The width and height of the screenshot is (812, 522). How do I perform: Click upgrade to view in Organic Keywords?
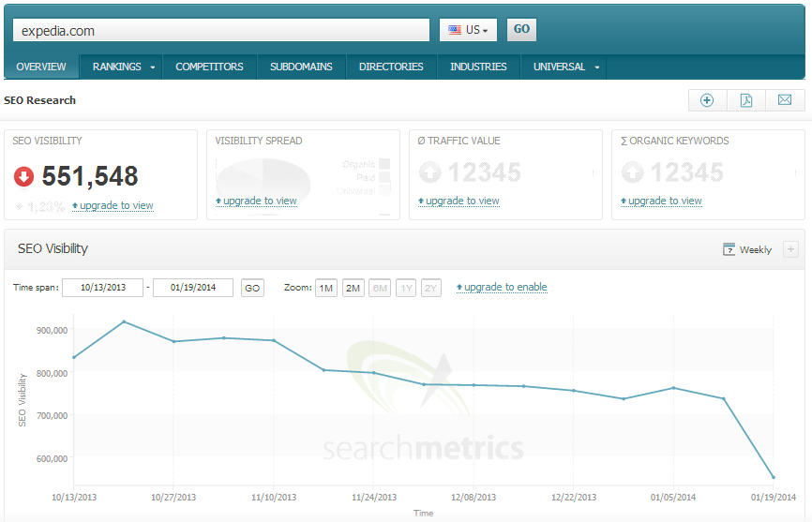[661, 201]
